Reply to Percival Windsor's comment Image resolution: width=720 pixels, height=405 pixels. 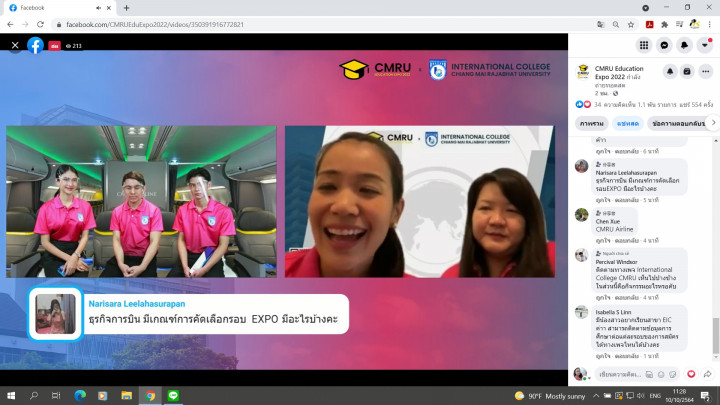tap(626, 298)
